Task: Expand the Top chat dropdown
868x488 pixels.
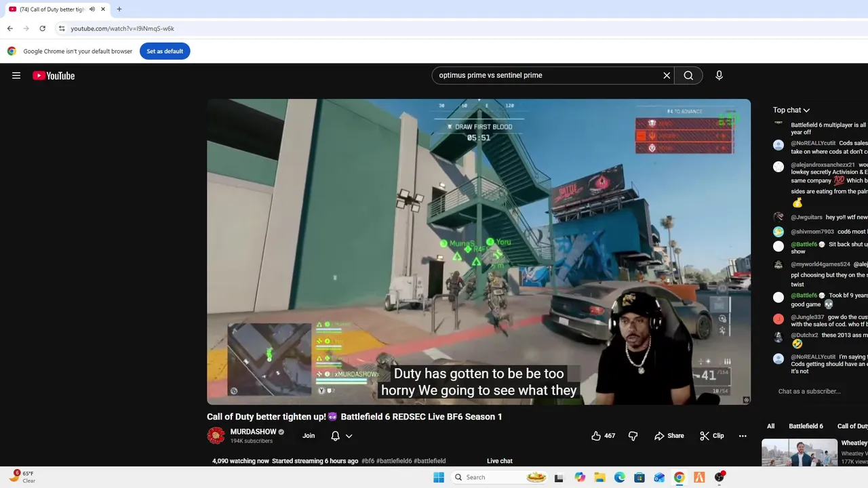Action: 791,110
